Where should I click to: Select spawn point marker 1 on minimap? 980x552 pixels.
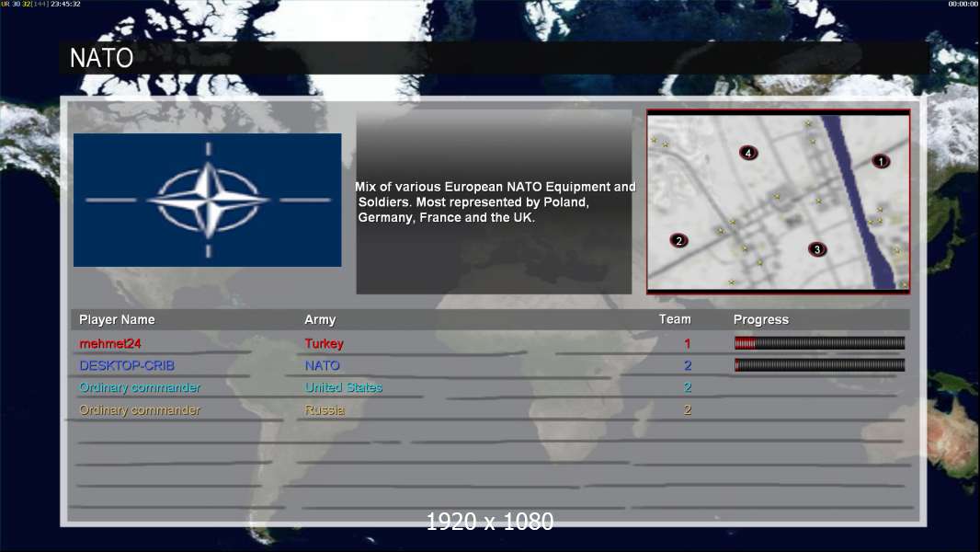coord(881,161)
